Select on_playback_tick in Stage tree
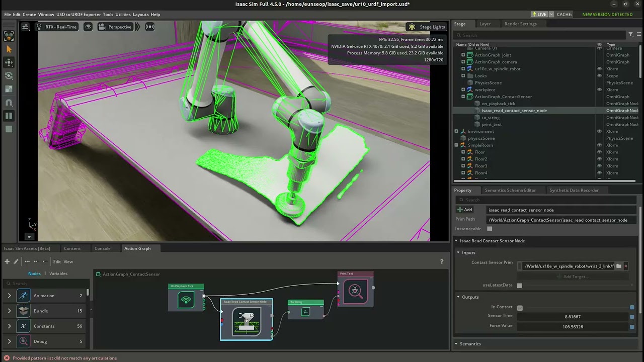The width and height of the screenshot is (644, 362). click(498, 104)
